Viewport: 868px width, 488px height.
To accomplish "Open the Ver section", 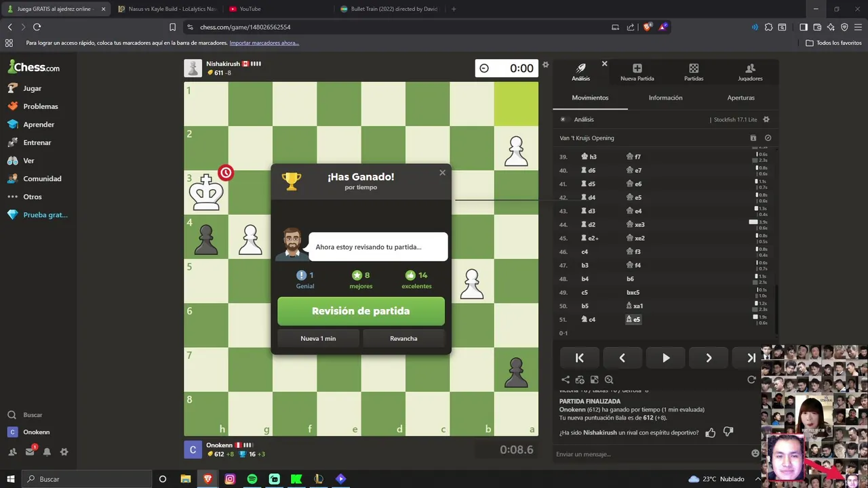I will [x=21, y=161].
